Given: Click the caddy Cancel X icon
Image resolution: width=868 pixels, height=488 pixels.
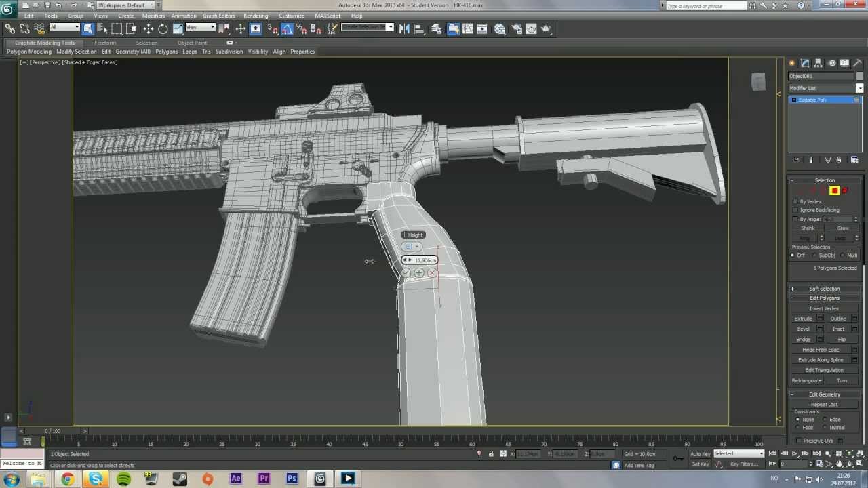Looking at the screenshot, I should [432, 272].
